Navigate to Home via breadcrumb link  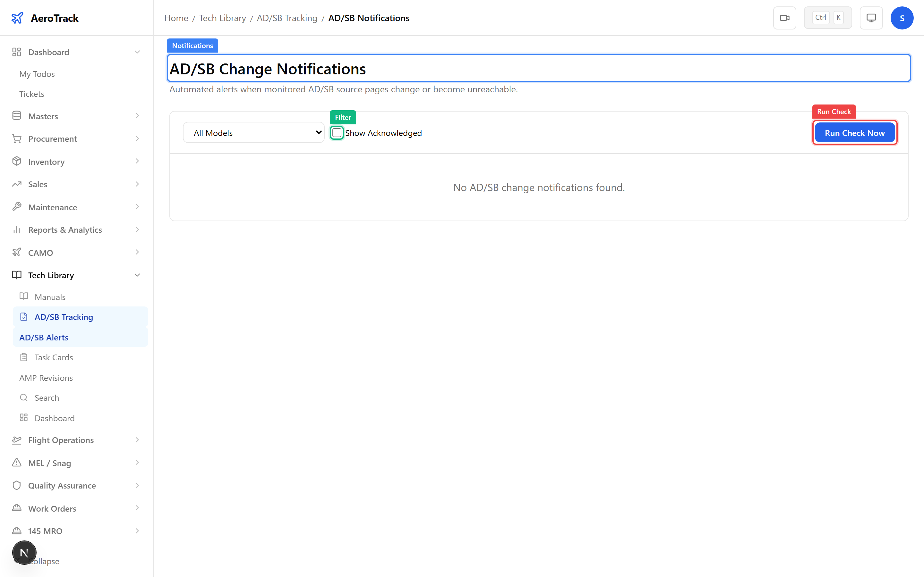tap(176, 18)
